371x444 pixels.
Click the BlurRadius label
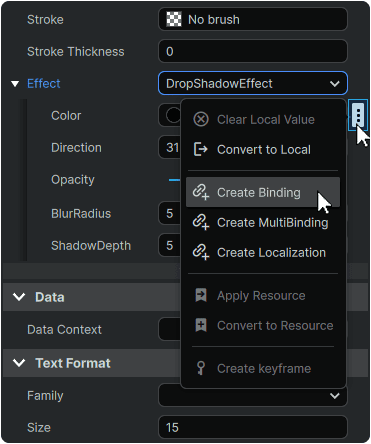tap(81, 213)
